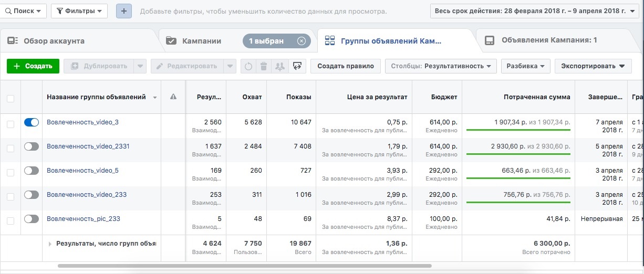The width and height of the screenshot is (644, 274).
Task: Click the trash delete icon in toolbar
Action: 264,66
